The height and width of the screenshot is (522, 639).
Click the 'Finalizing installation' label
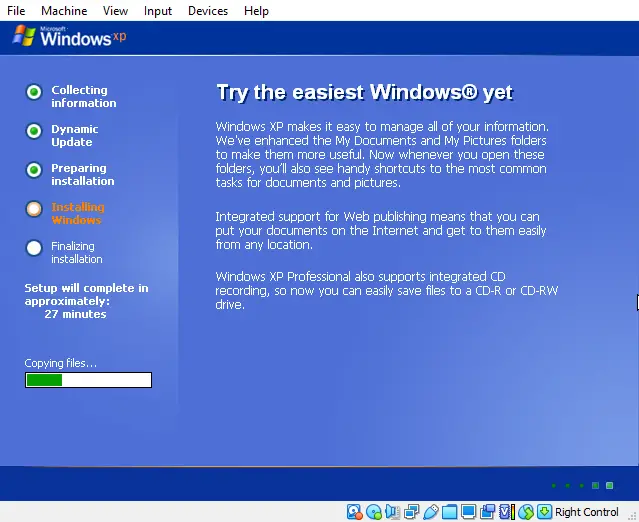(77, 252)
